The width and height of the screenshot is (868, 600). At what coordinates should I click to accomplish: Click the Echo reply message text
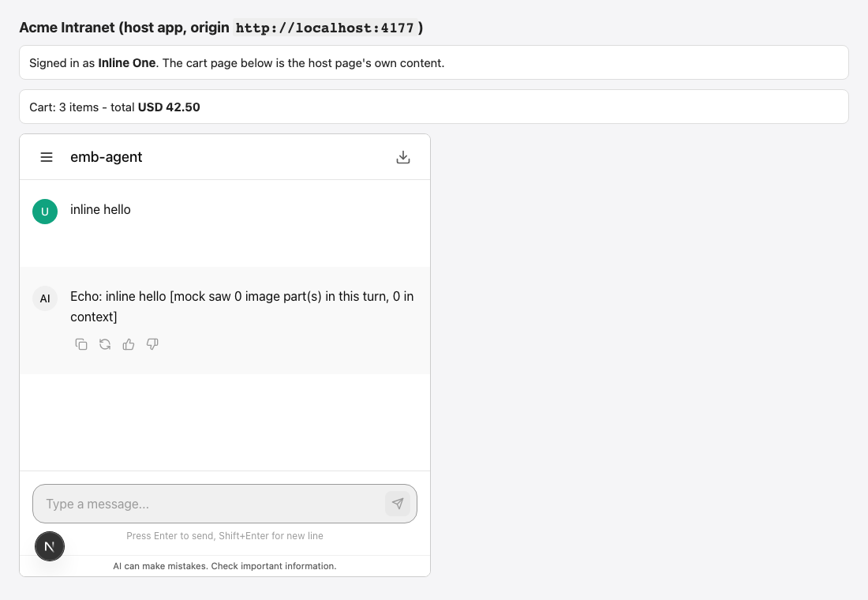[242, 306]
